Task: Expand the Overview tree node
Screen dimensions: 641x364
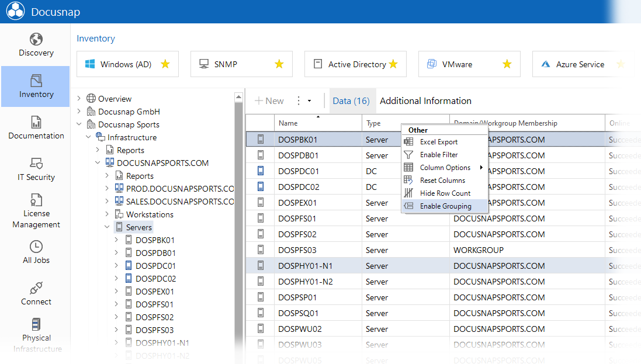Action: click(x=79, y=99)
